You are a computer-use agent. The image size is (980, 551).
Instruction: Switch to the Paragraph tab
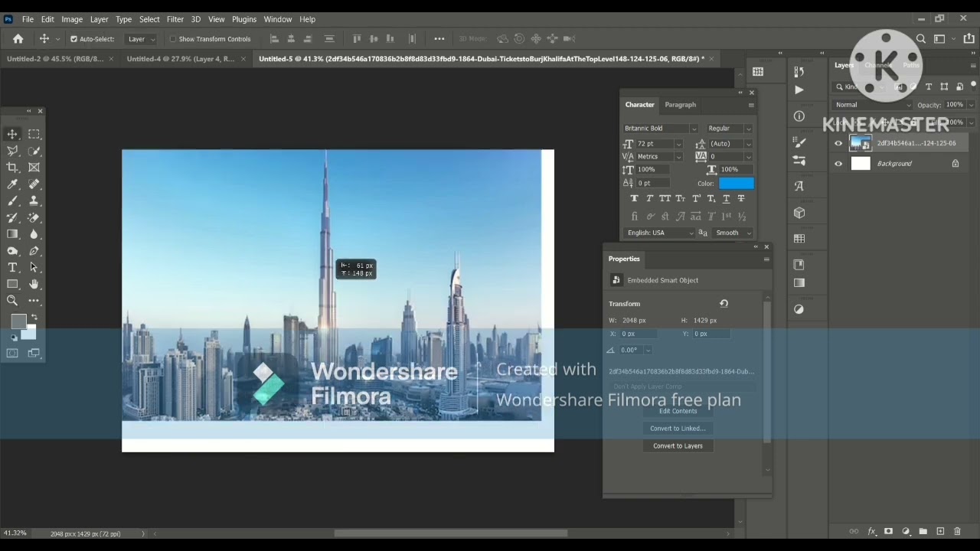[x=680, y=105]
